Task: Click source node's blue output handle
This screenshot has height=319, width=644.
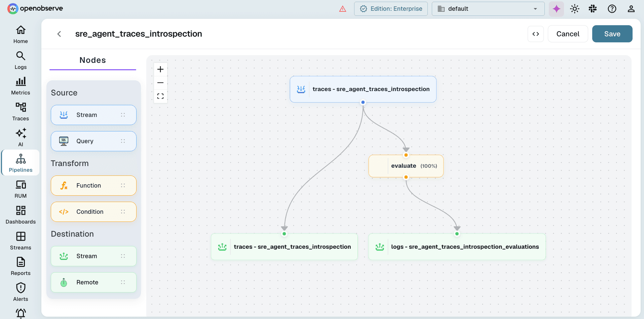Action: click(363, 102)
